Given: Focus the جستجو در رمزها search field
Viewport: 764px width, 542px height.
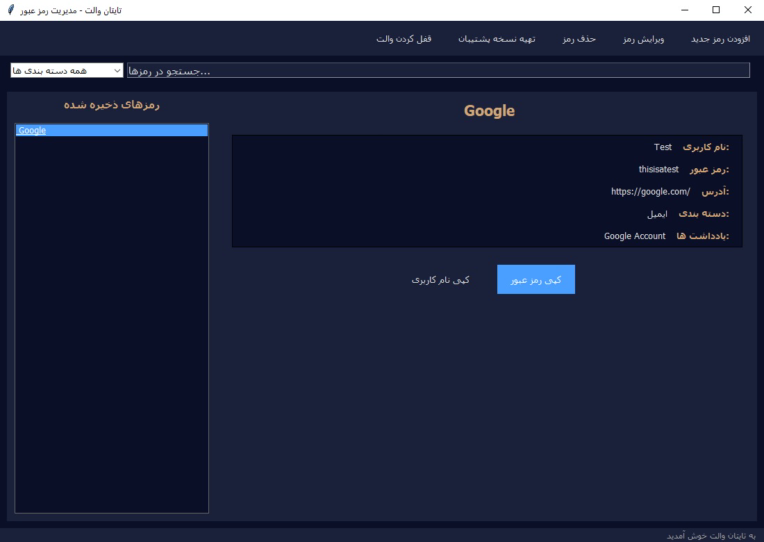Looking at the screenshot, I should pyautogui.click(x=438, y=71).
